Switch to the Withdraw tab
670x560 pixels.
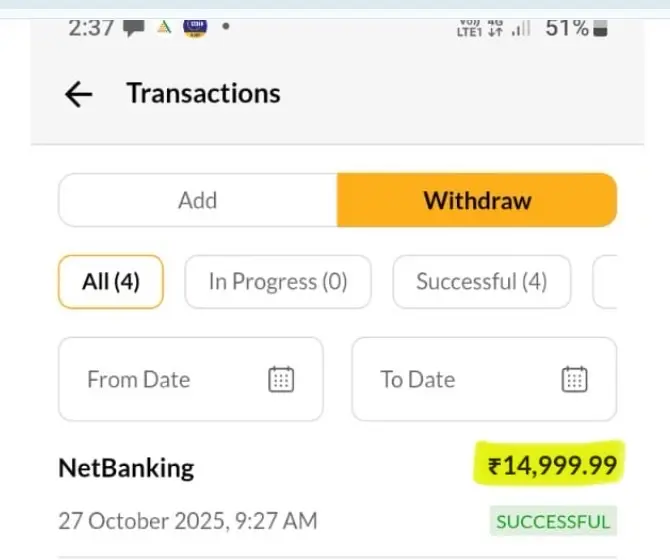click(477, 200)
